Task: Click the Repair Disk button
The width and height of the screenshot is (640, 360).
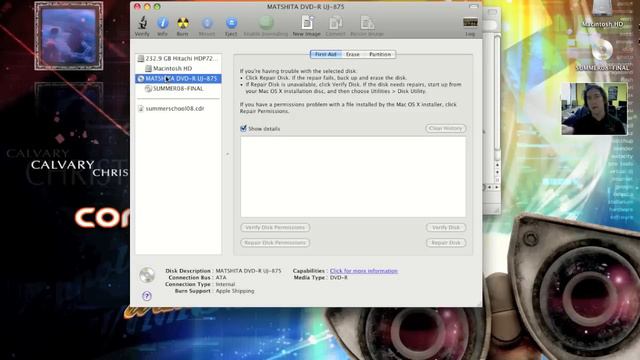Action: 446,243
